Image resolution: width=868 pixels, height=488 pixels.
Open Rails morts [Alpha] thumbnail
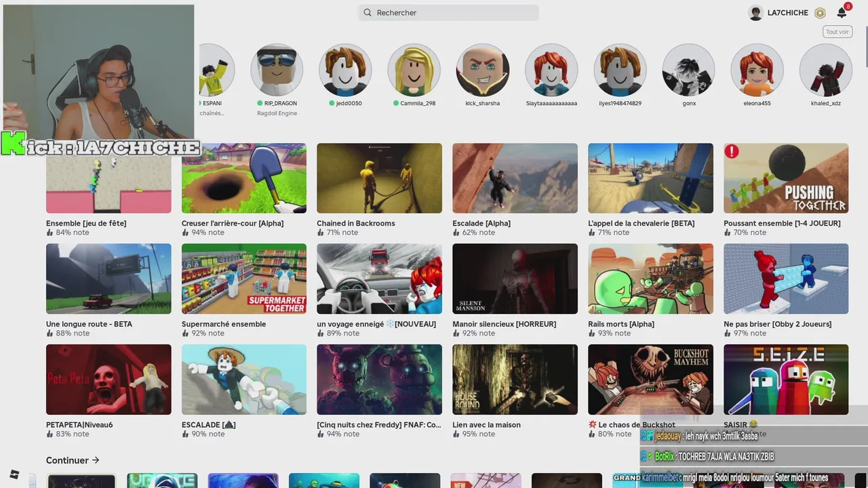pos(650,279)
